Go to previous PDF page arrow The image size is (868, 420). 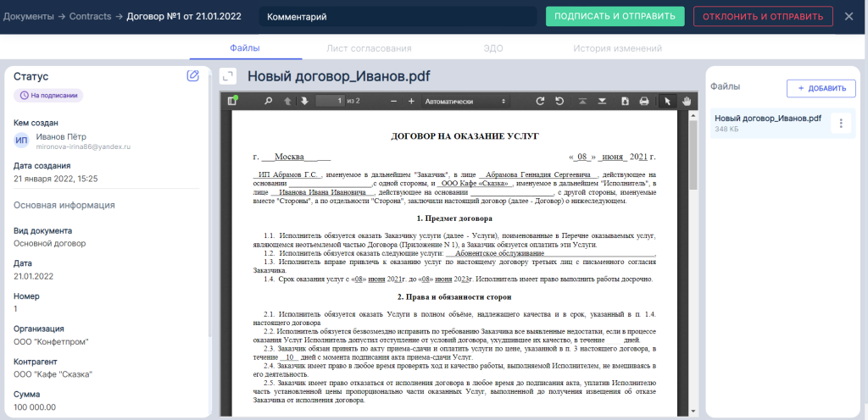[x=287, y=101]
